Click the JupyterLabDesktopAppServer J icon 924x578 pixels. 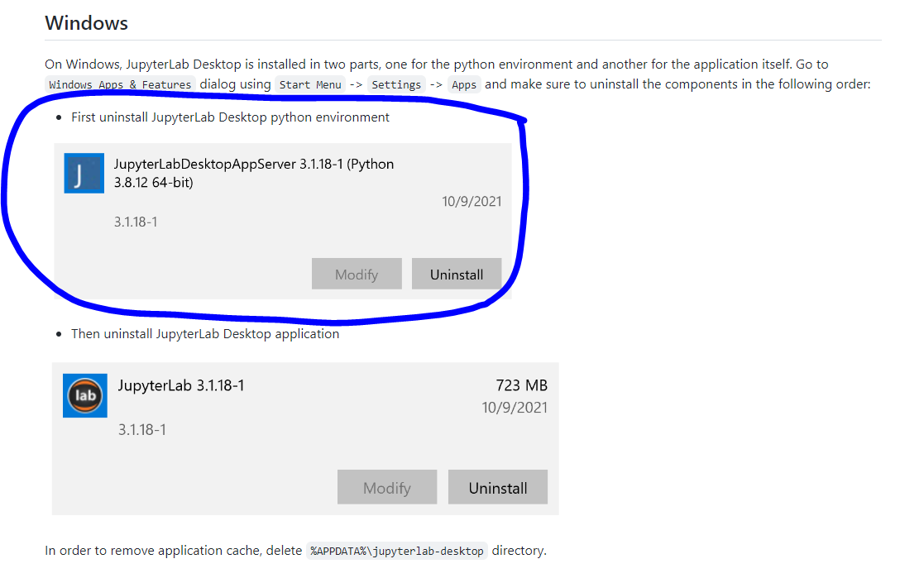click(84, 173)
